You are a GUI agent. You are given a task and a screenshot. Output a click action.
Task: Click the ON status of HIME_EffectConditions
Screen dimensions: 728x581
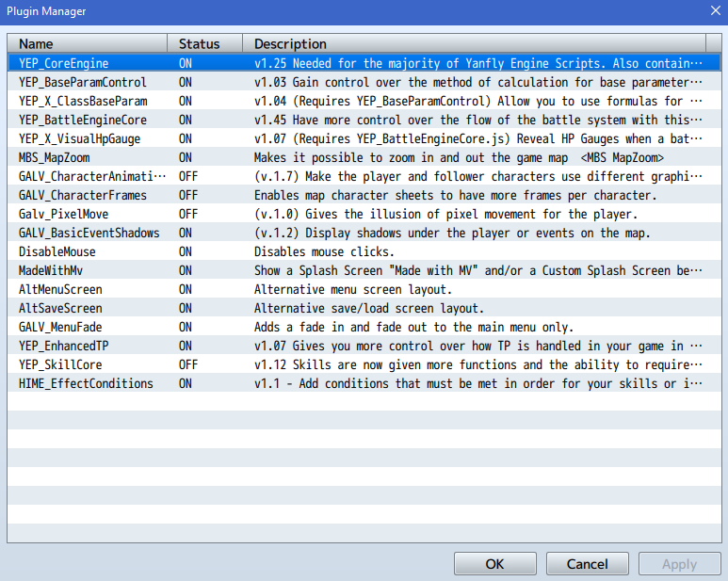pos(186,383)
